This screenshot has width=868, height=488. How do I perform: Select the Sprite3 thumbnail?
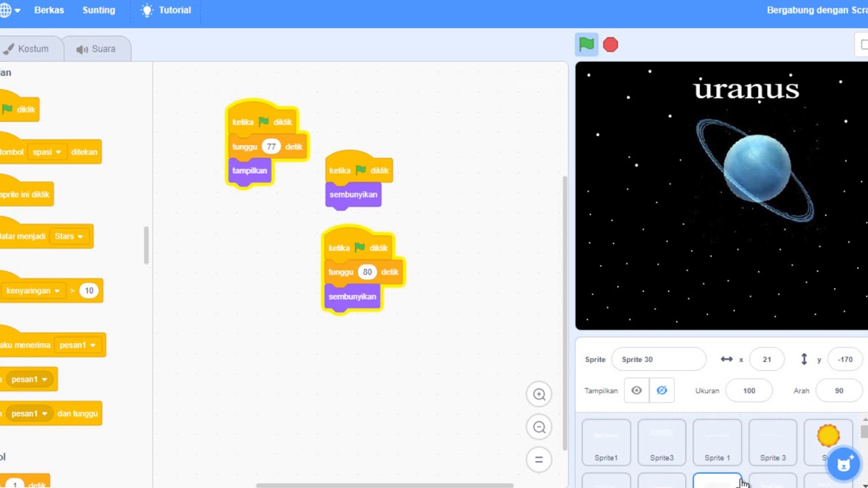(x=662, y=443)
